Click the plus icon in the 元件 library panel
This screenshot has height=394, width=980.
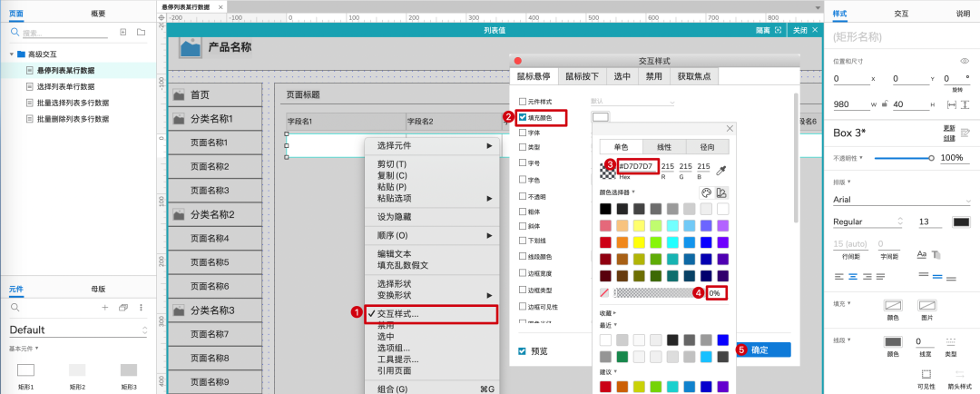click(x=105, y=307)
